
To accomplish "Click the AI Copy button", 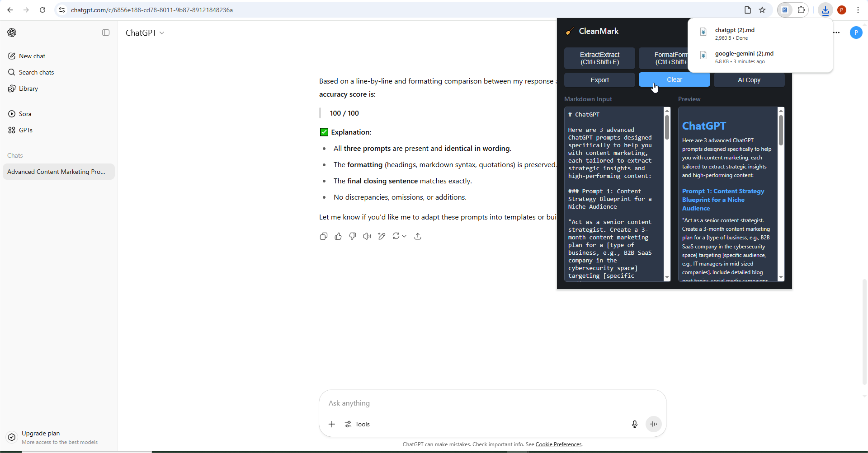I will click(x=749, y=80).
